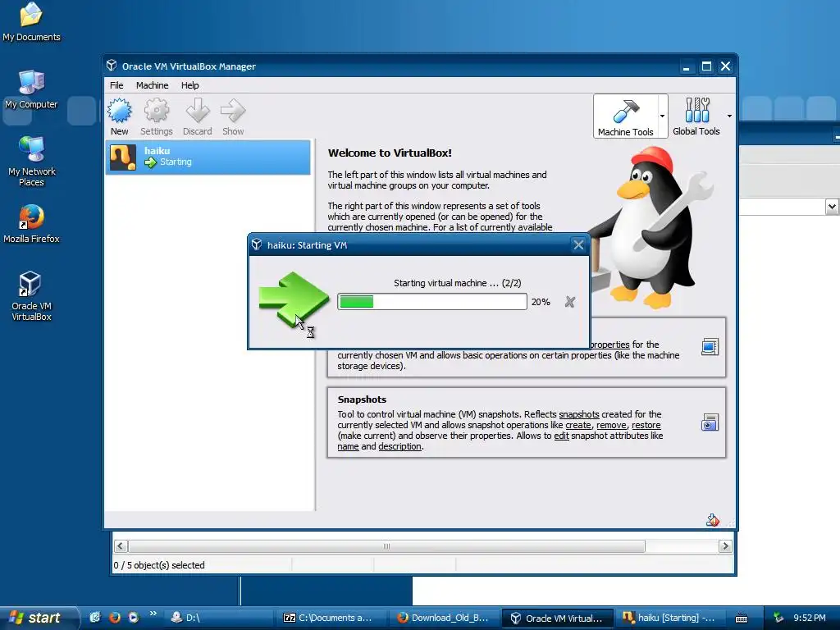This screenshot has height=630, width=840.
Task: Switch to Oracle VM VirtualBox taskbar button
Action: [x=558, y=618]
